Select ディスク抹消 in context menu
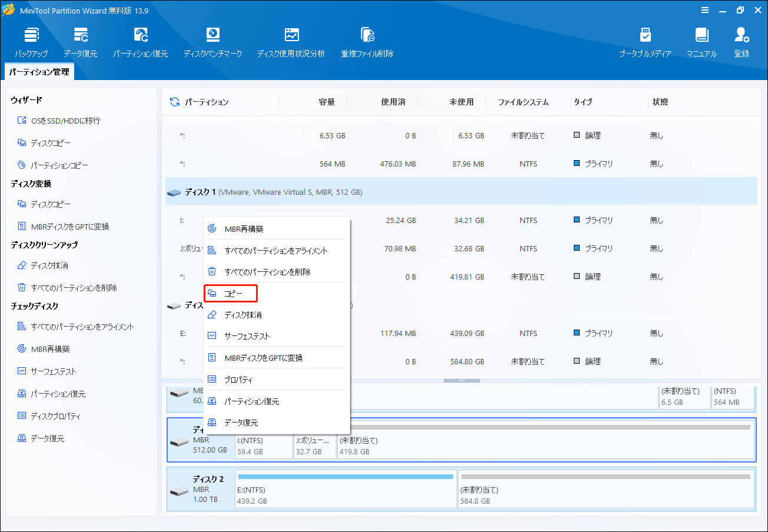Viewport: 768px width, 532px height. click(277, 315)
